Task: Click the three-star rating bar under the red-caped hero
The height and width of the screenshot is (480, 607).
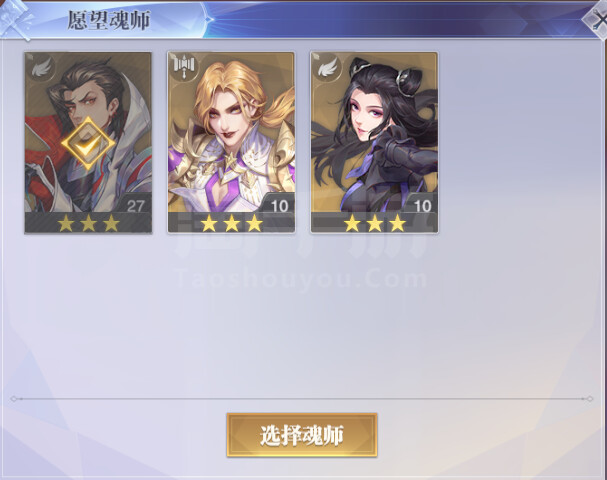Action: [88, 223]
